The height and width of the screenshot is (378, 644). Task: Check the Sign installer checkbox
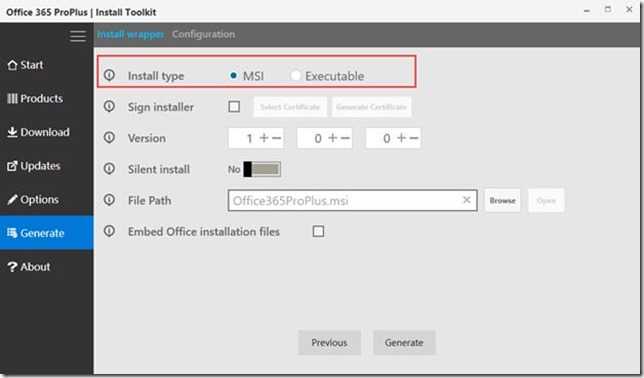click(234, 107)
